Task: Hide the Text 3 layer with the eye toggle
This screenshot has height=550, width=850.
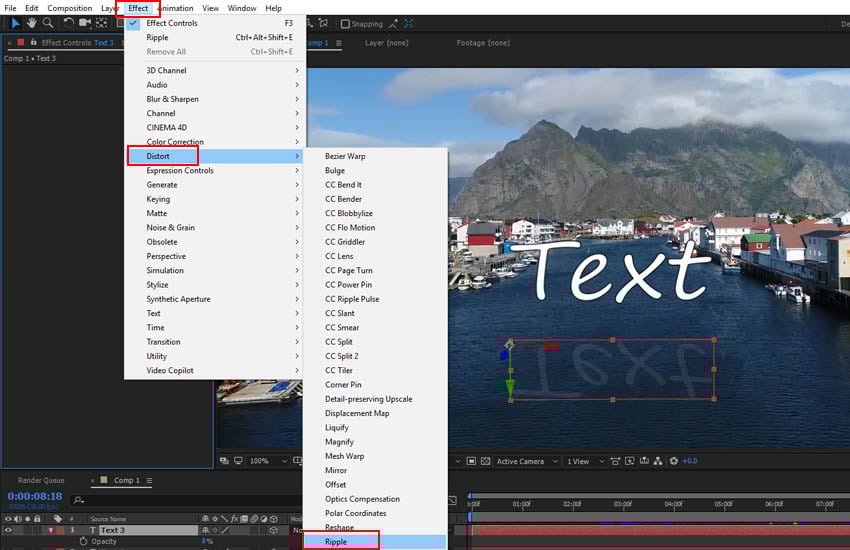Action: 9,530
